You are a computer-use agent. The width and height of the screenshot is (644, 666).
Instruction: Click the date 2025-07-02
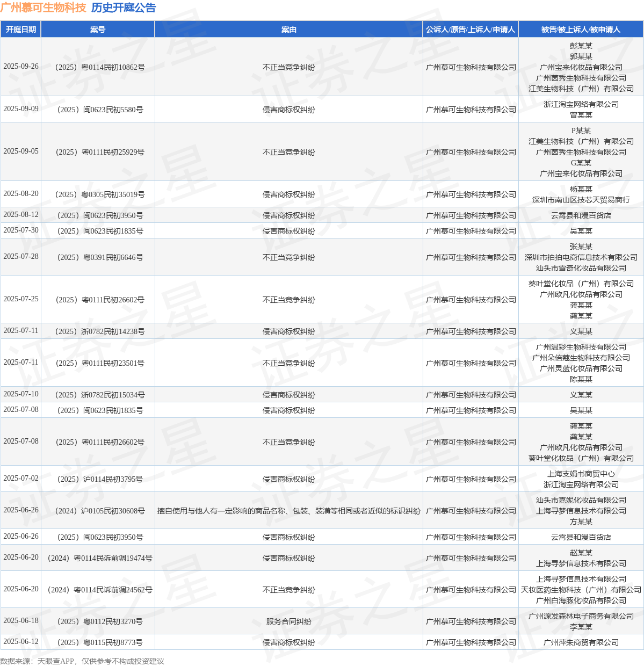(21, 479)
